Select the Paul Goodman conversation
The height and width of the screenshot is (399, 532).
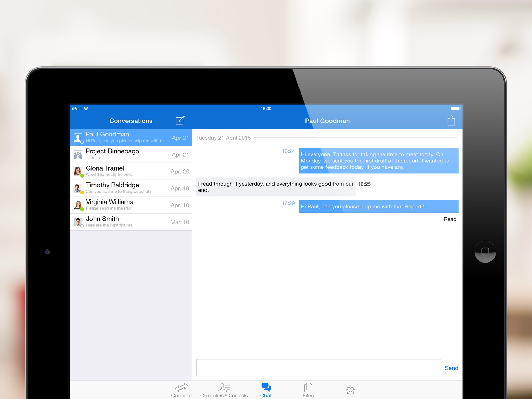click(x=131, y=138)
